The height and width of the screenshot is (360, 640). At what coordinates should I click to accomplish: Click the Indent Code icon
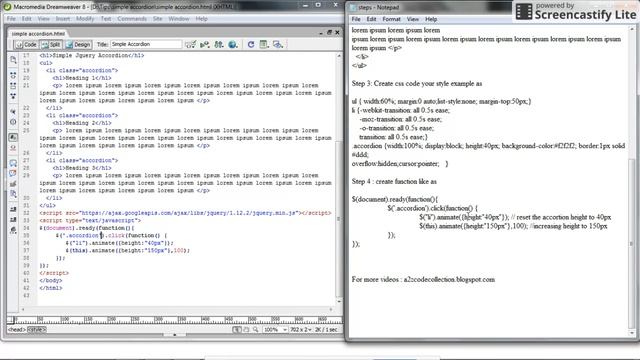[13, 209]
